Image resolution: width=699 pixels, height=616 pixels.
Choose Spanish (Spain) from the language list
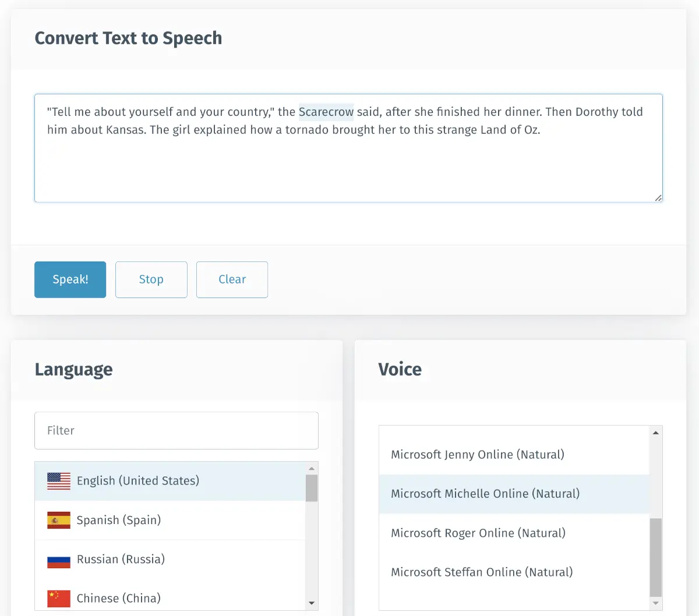pyautogui.click(x=170, y=520)
